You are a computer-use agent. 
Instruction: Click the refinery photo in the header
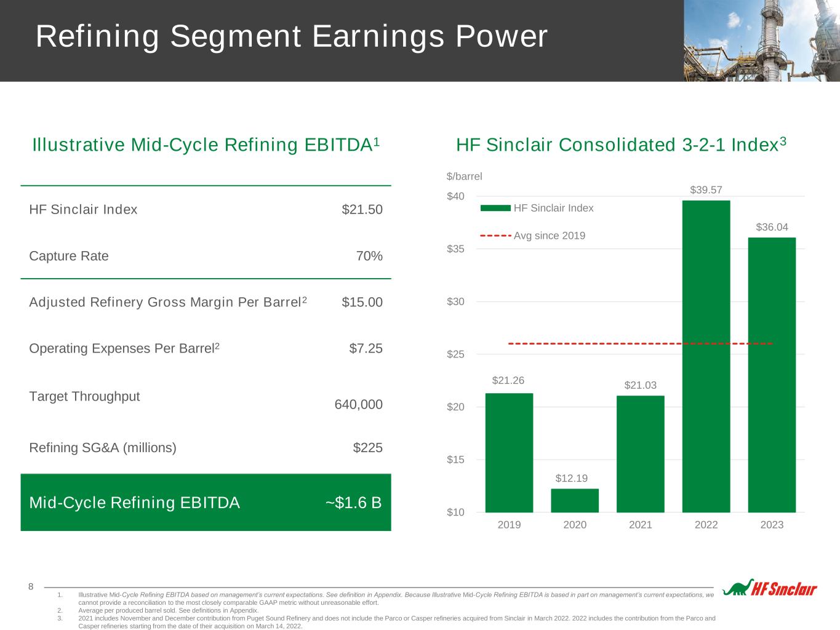click(x=761, y=41)
